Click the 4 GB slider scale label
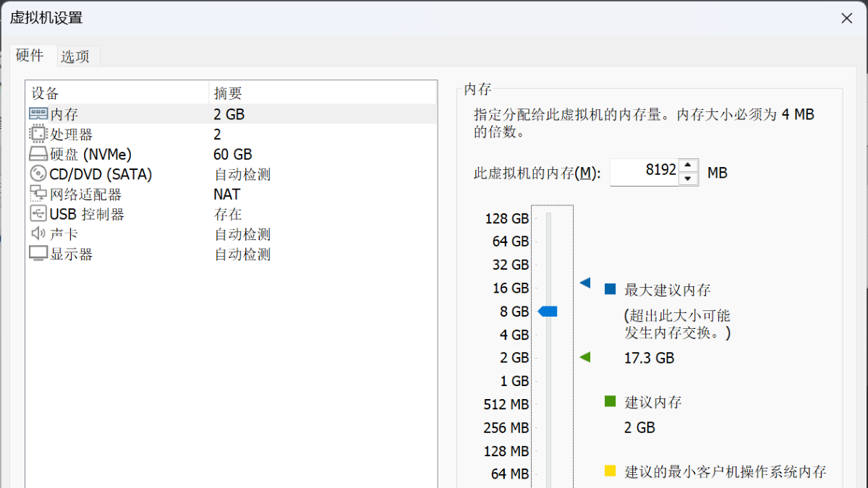Viewport: 868px width, 488px height. tap(514, 335)
